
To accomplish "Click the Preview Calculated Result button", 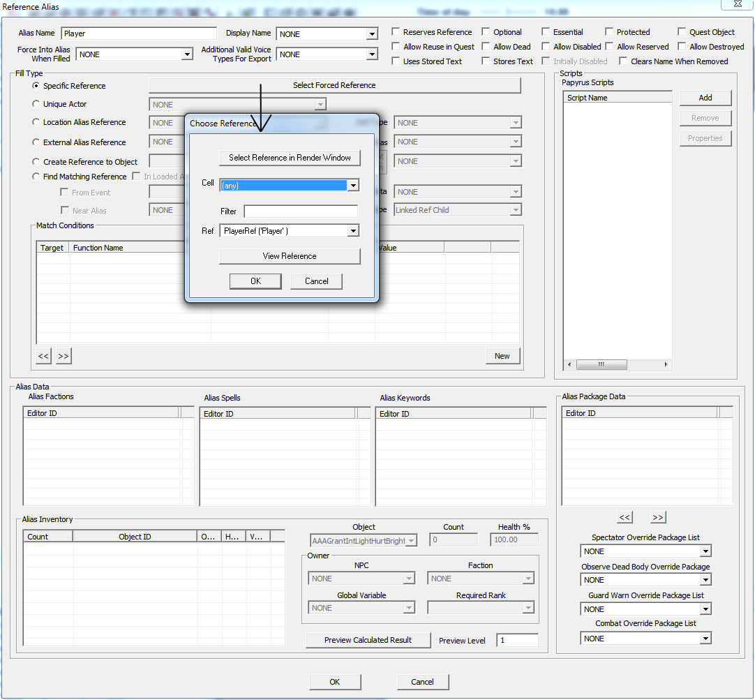I will 368,640.
